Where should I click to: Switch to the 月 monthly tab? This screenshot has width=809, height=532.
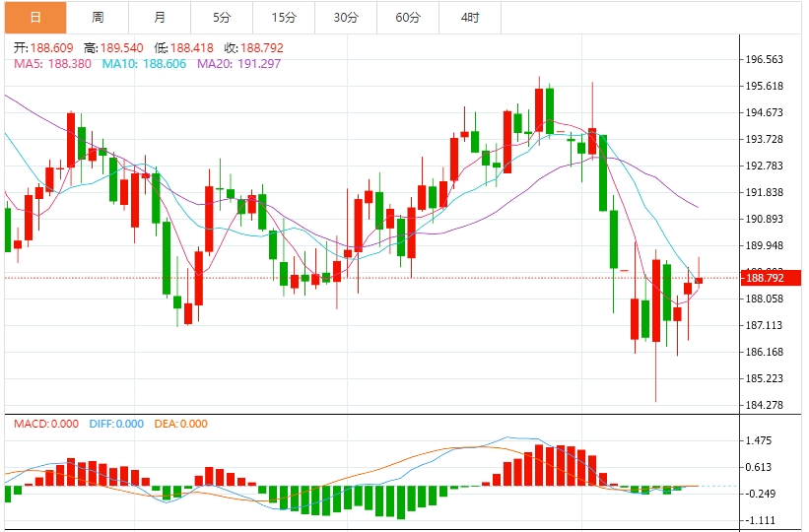click(x=160, y=18)
